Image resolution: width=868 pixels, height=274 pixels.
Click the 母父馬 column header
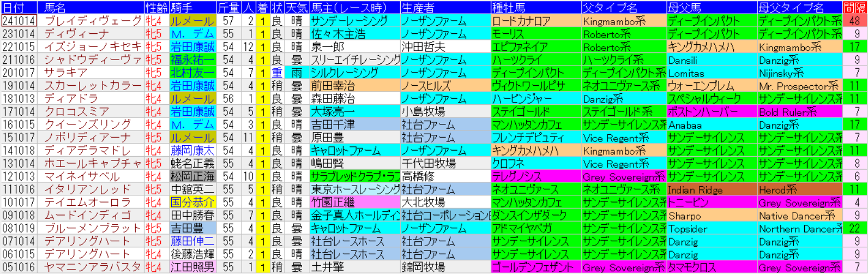click(712, 8)
